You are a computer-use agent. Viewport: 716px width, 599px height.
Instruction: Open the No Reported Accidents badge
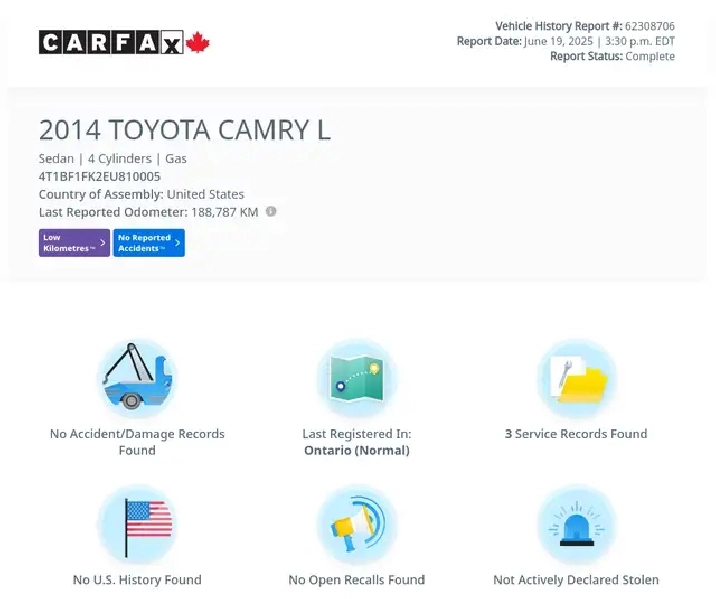(x=149, y=243)
